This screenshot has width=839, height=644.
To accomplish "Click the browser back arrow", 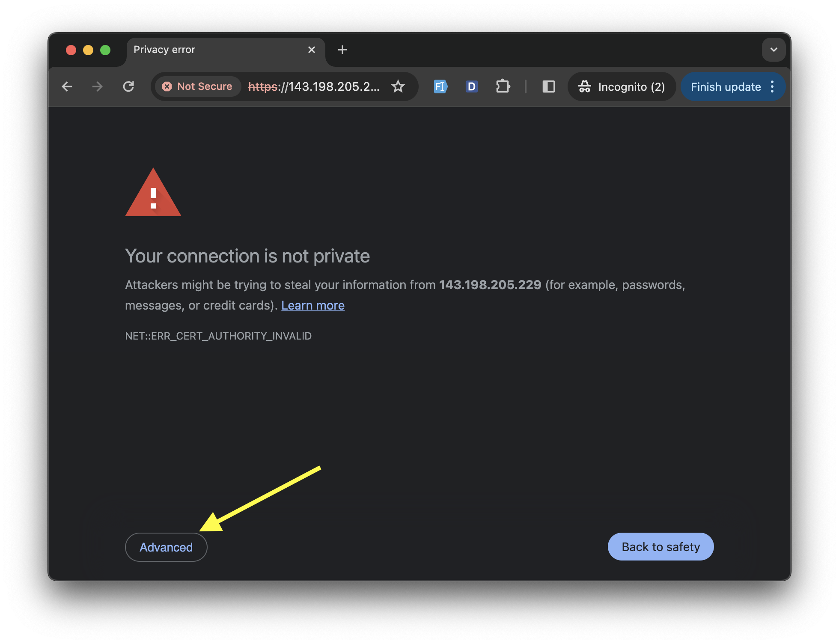I will pos(67,87).
